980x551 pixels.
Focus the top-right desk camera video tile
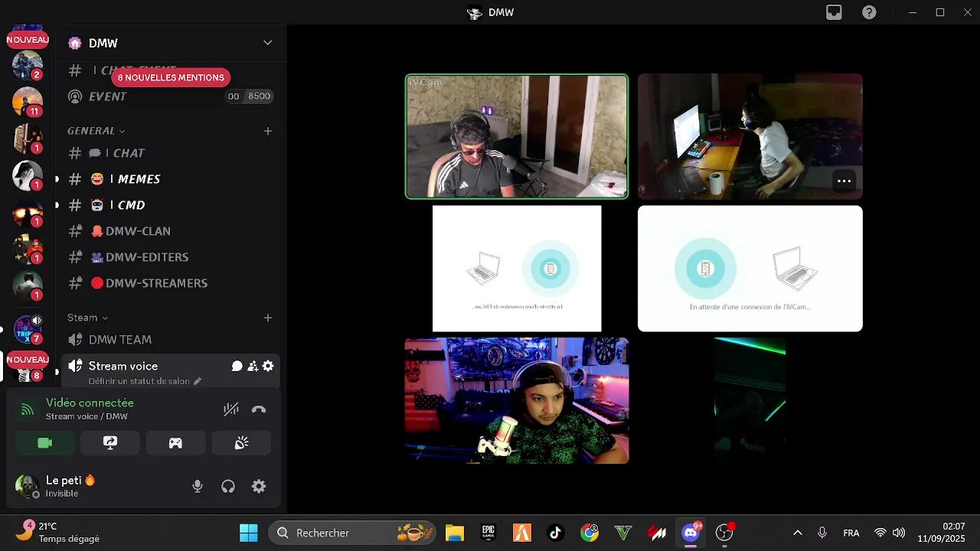pos(750,136)
